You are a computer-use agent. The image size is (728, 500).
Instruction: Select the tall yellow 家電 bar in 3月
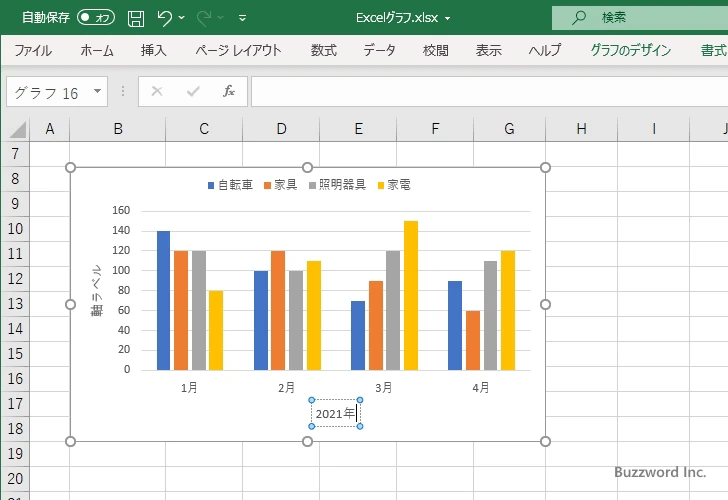click(411, 295)
